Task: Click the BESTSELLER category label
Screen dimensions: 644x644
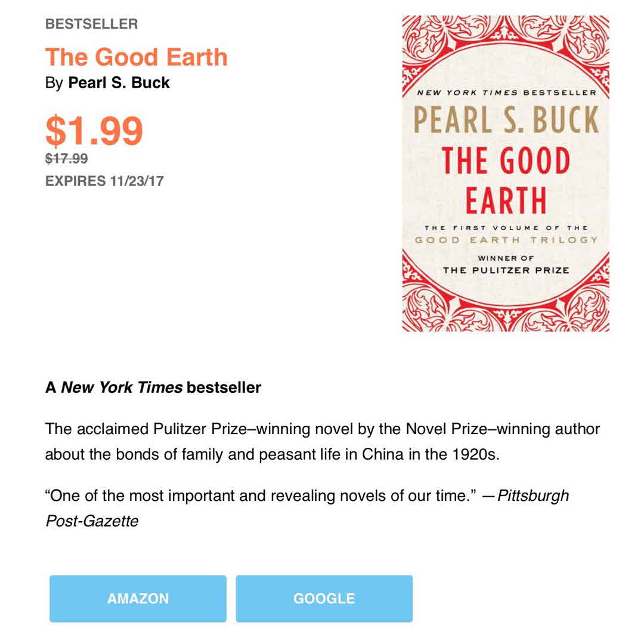Action: point(91,24)
